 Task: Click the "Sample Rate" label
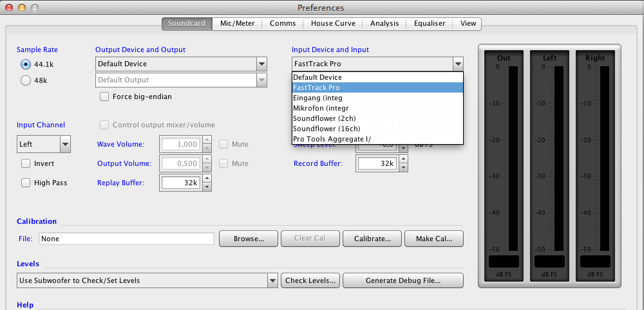(x=37, y=50)
